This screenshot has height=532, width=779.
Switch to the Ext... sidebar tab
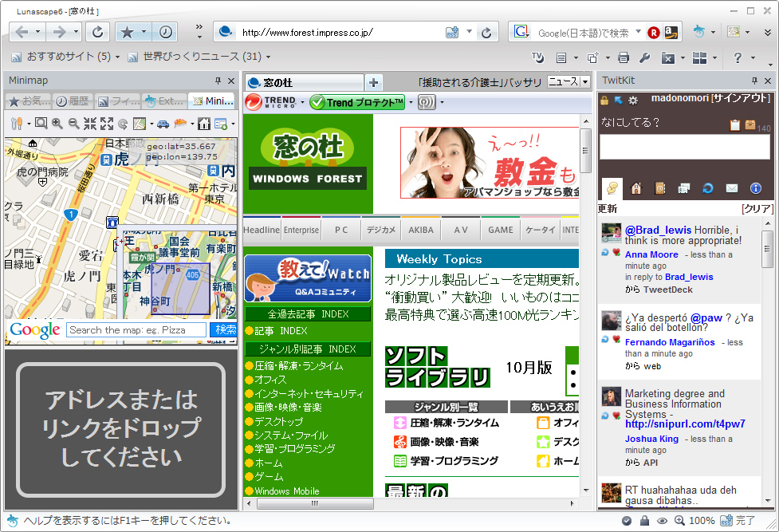164,101
